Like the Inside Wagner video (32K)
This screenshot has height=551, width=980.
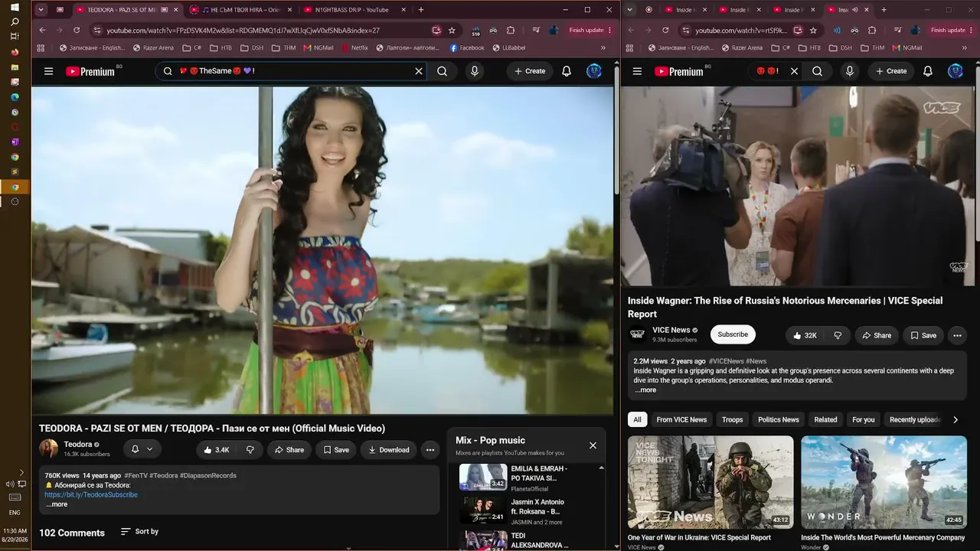[x=804, y=335]
